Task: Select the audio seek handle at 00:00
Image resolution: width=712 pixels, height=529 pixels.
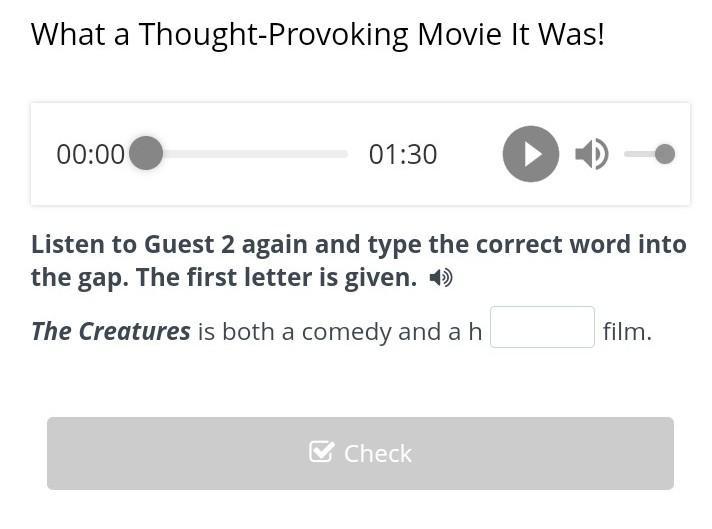Action: point(146,153)
